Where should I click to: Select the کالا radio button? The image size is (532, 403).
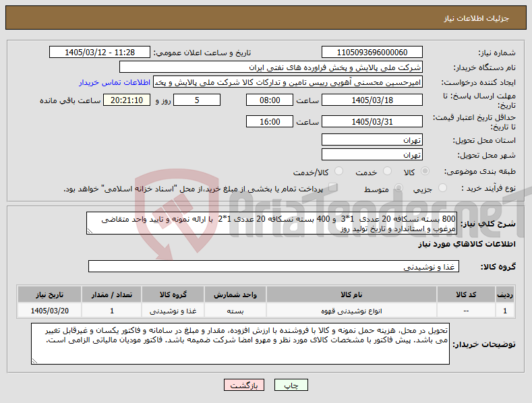coord(425,171)
